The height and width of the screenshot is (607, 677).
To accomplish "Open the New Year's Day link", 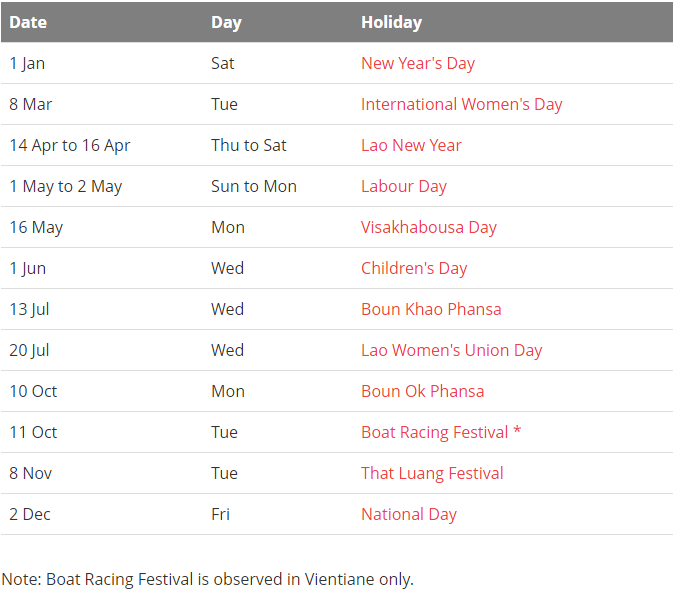I will point(418,63).
